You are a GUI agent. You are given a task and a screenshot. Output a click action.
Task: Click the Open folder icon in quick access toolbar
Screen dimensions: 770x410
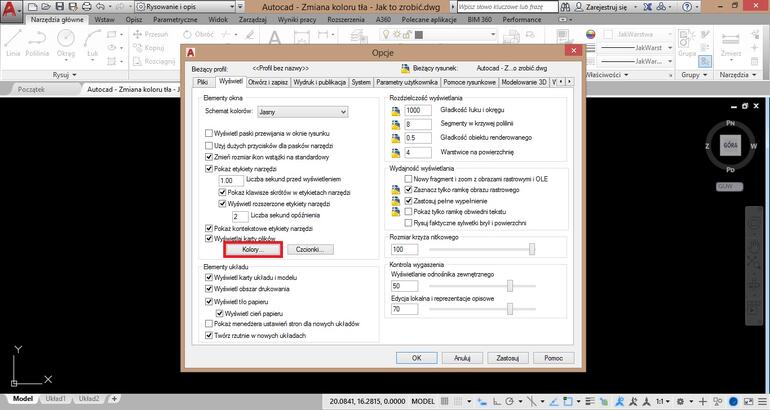tap(46, 7)
